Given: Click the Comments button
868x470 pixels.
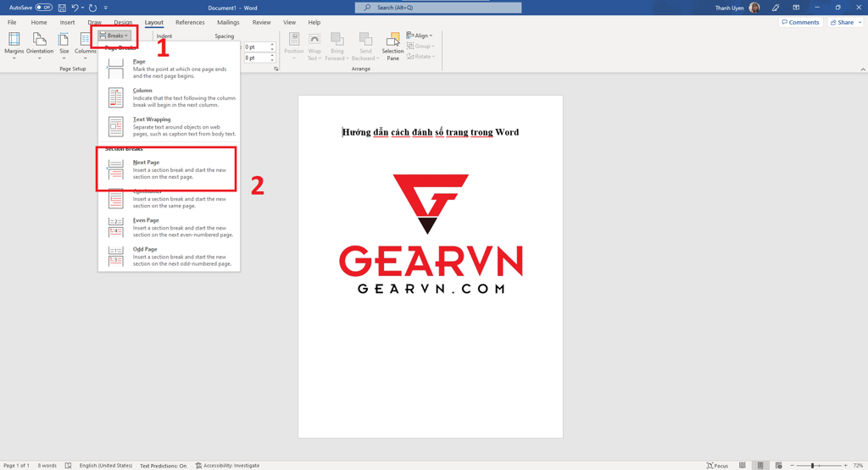Looking at the screenshot, I should pyautogui.click(x=800, y=22).
